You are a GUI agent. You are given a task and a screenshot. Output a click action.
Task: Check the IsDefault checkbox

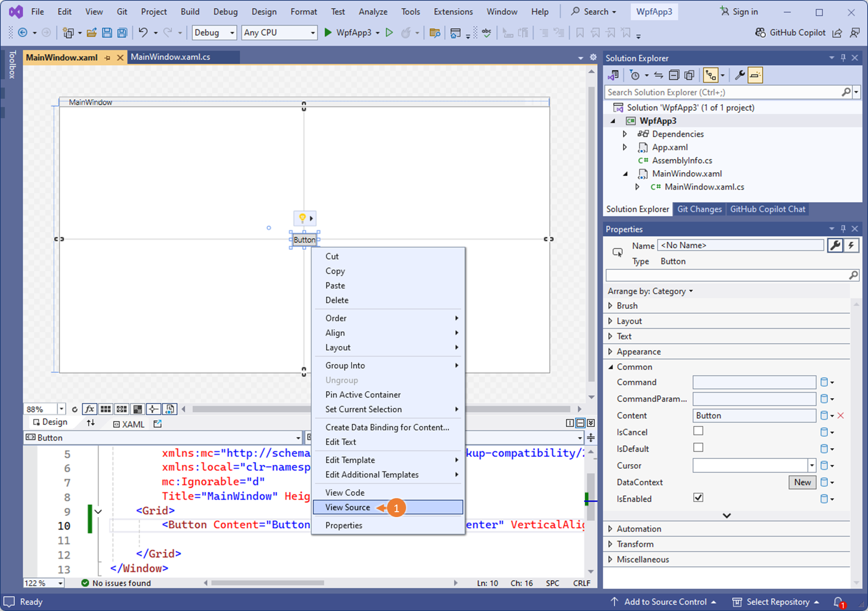698,448
